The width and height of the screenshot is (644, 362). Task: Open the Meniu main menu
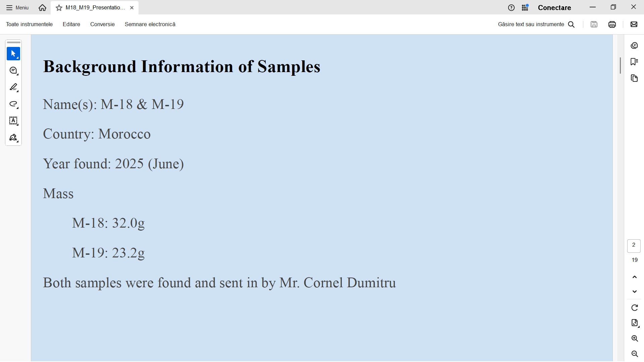pos(17,8)
